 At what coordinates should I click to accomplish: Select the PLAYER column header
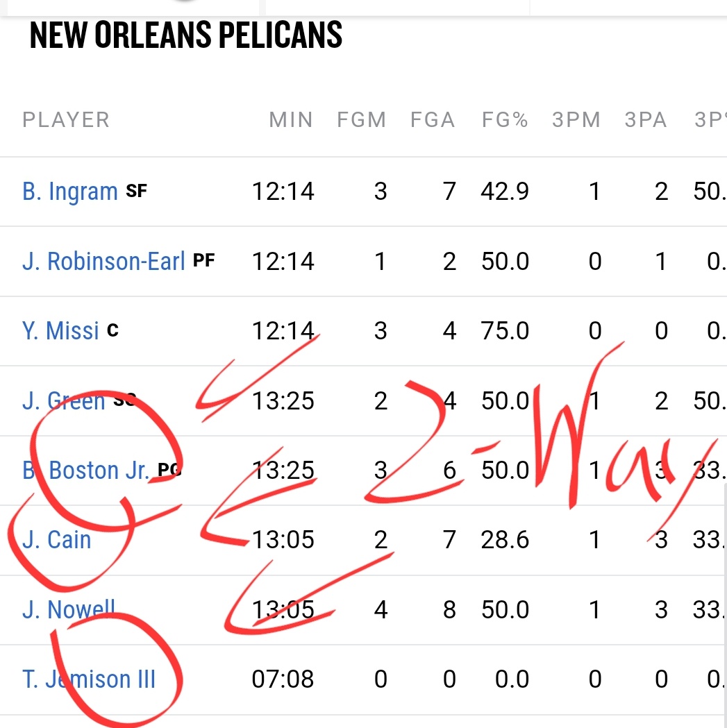66,120
